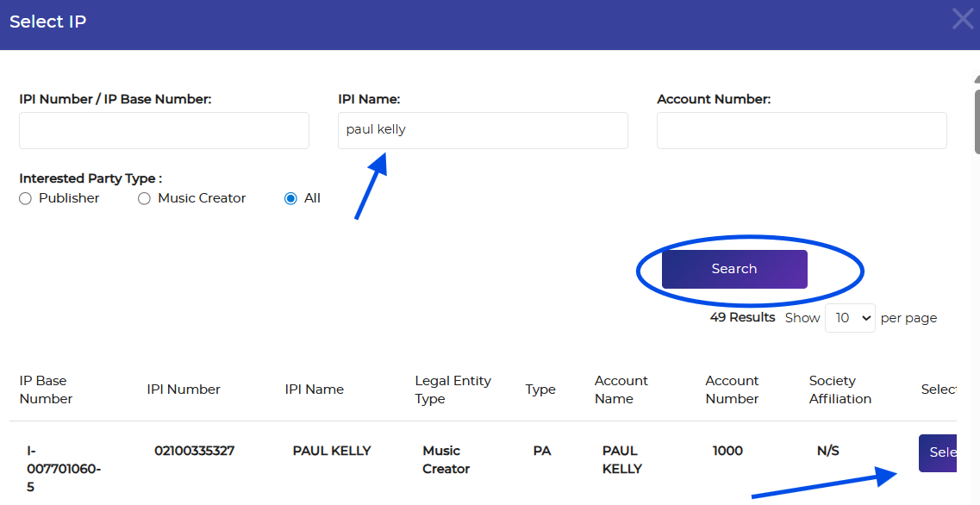This screenshot has height=505, width=980.
Task: Click the IPI Number / IP Base Number field
Action: point(164,130)
